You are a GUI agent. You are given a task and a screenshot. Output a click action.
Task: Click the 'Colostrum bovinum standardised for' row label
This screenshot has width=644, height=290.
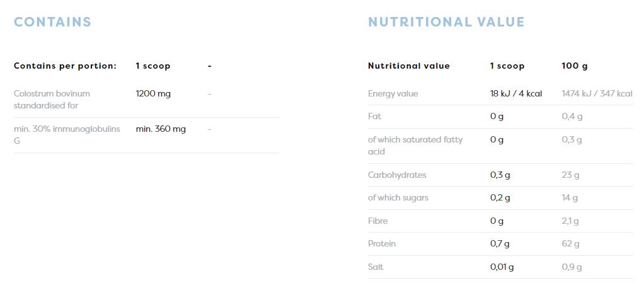pyautogui.click(x=52, y=100)
